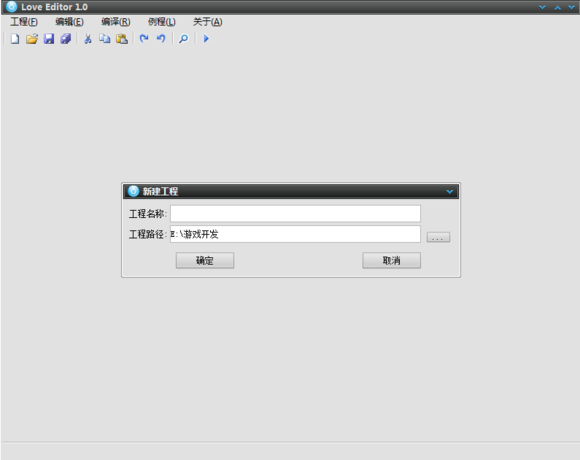Image resolution: width=580 pixels, height=460 pixels.
Task: Open a project with the folder icon
Action: pyautogui.click(x=32, y=38)
